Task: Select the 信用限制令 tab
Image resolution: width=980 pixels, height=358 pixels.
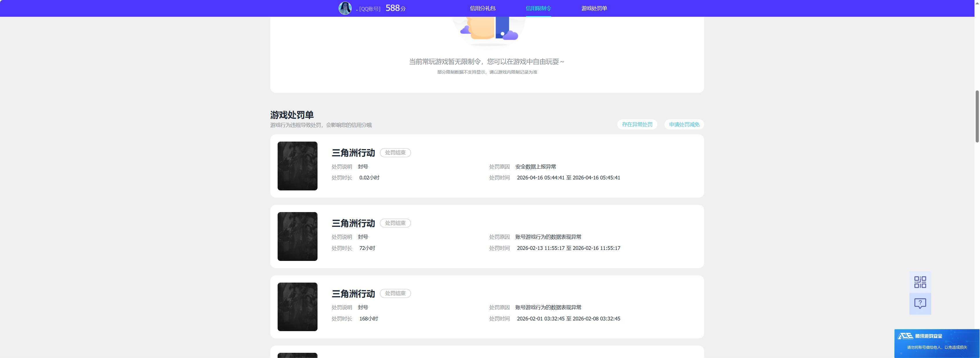Action: 538,8
